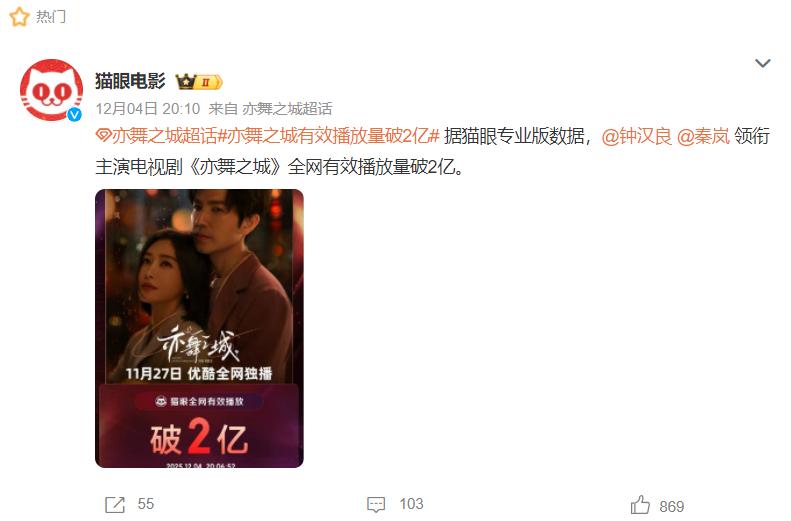This screenshot has height=521, width=791.
Task: Open 猫眼电影 cat logo avatar
Action: [51, 90]
